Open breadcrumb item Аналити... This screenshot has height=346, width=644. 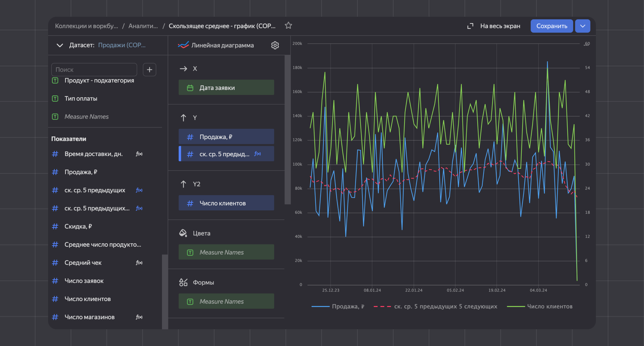[143, 26]
